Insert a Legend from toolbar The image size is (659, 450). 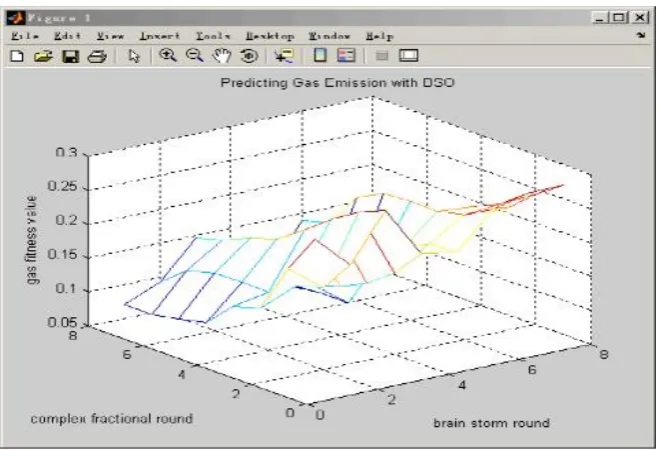pos(347,55)
